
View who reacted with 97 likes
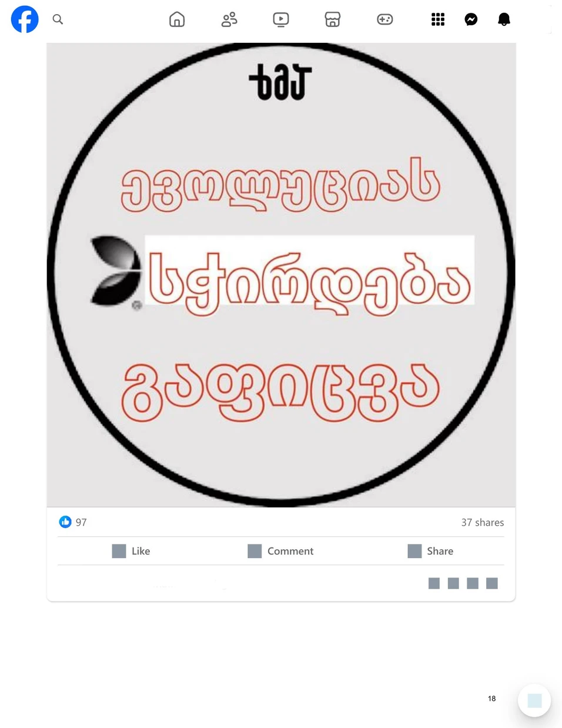pyautogui.click(x=81, y=522)
